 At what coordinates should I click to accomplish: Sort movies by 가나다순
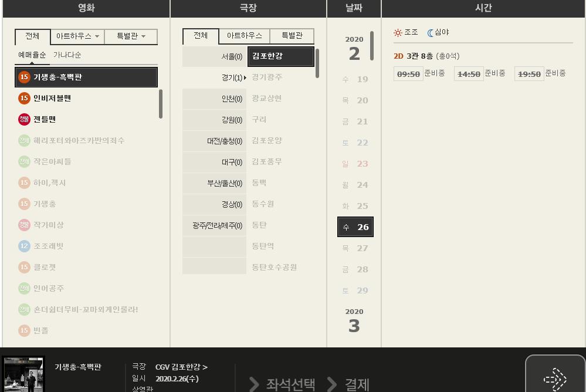(x=67, y=55)
